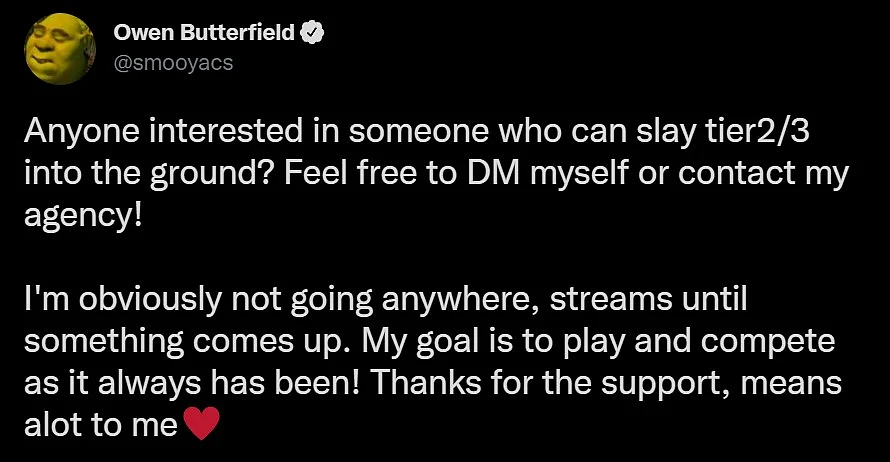
Task: Click the word "agency!"
Action: pyautogui.click(x=83, y=217)
